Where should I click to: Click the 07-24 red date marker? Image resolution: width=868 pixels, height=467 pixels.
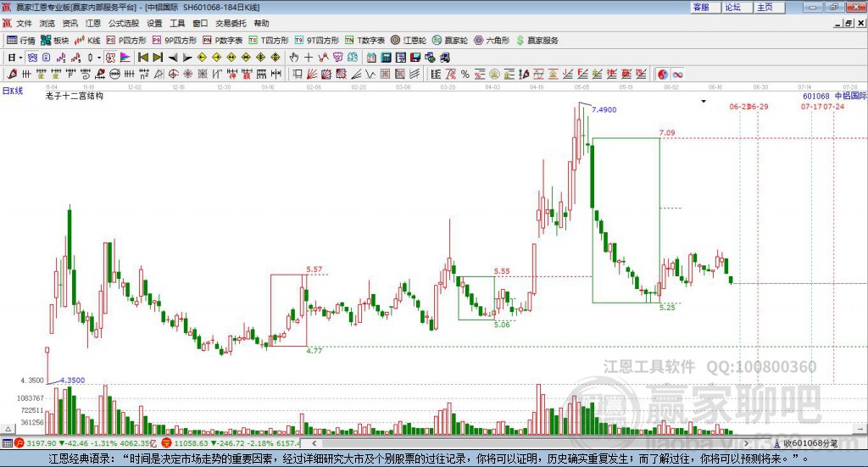tap(834, 107)
